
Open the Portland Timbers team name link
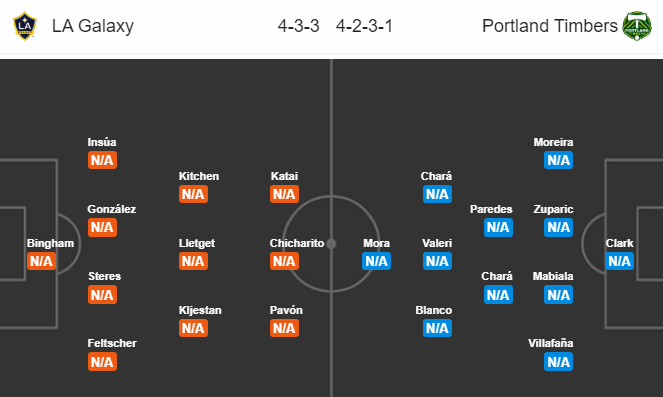(550, 26)
